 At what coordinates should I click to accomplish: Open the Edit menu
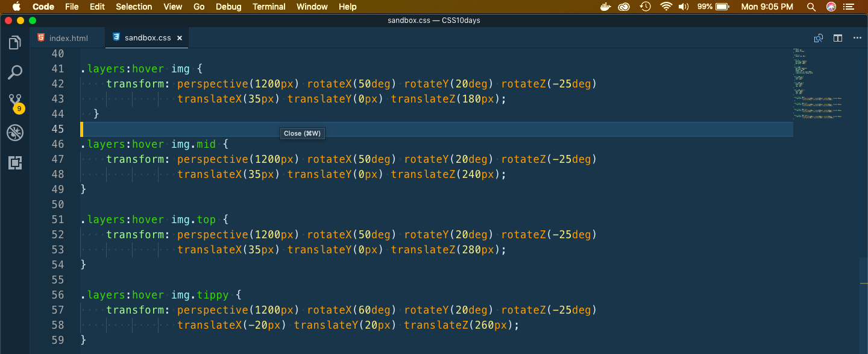coord(97,7)
